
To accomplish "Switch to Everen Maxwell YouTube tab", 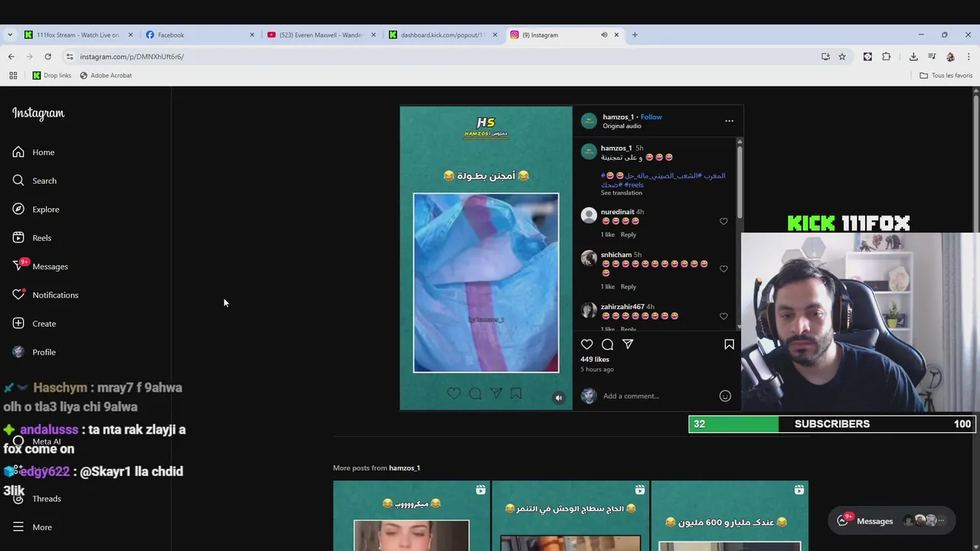I will 320,34.
